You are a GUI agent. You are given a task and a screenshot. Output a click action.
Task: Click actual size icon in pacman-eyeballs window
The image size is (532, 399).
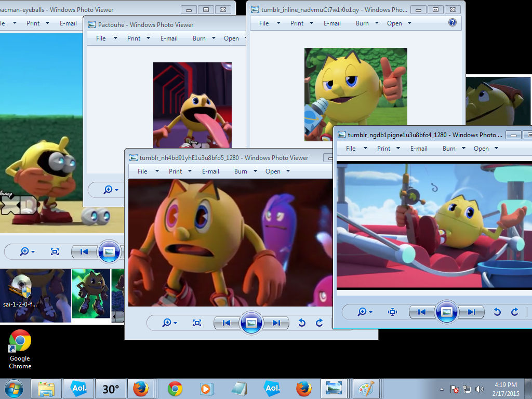click(55, 252)
